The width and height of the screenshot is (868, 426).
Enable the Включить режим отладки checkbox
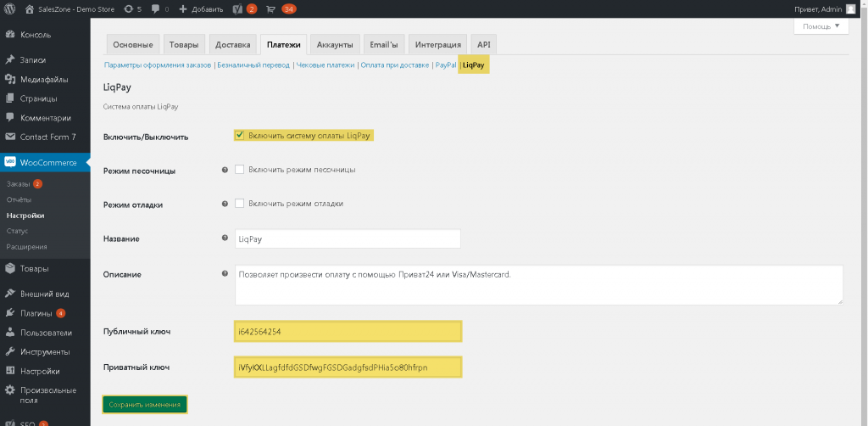click(240, 204)
